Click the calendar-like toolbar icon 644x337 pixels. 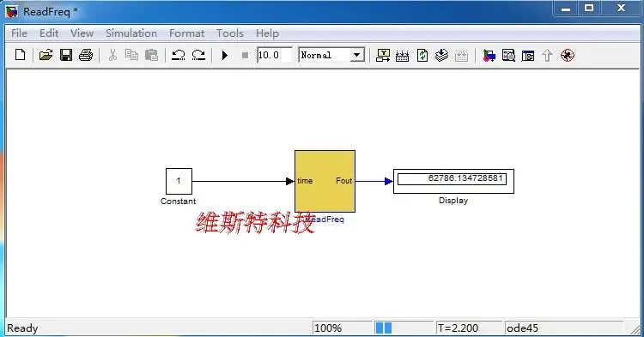click(x=402, y=56)
